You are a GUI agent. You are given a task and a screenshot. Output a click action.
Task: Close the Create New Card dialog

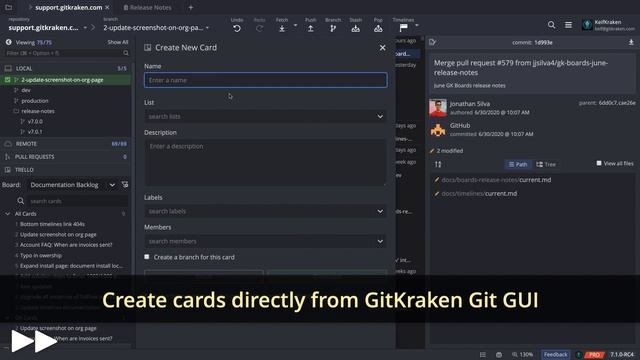tap(382, 48)
